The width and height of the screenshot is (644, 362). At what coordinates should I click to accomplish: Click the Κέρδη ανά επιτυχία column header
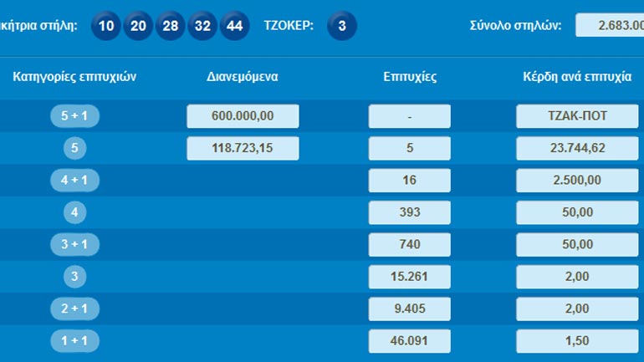pos(577,77)
